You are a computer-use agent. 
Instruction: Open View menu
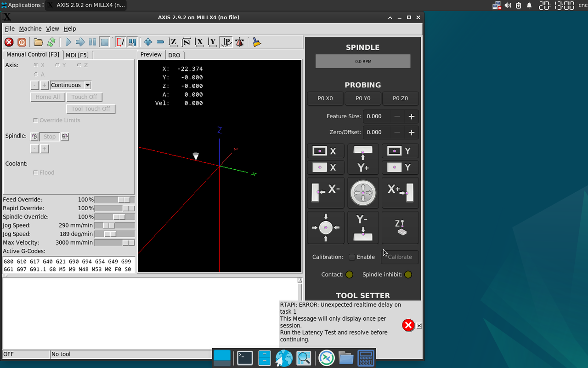pos(52,29)
